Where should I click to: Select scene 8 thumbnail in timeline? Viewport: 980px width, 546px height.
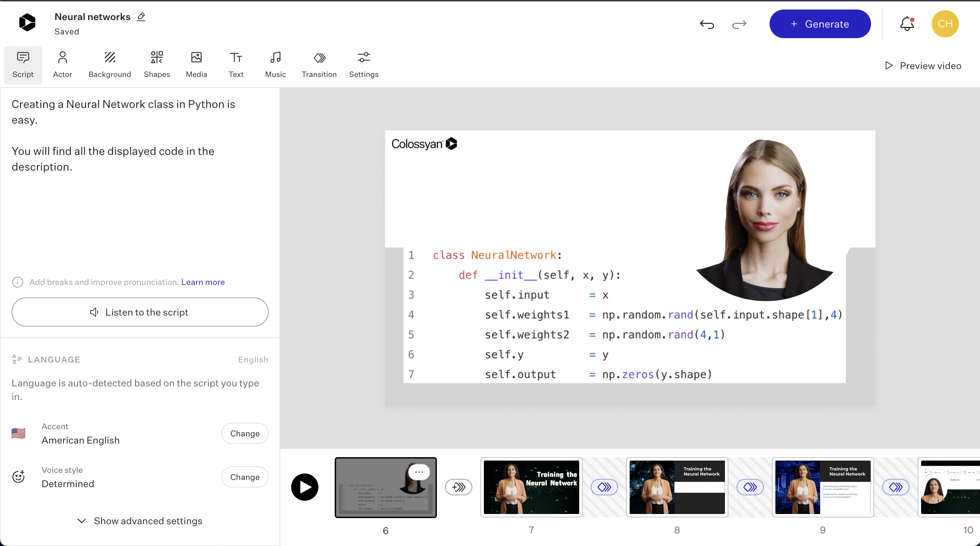[677, 487]
